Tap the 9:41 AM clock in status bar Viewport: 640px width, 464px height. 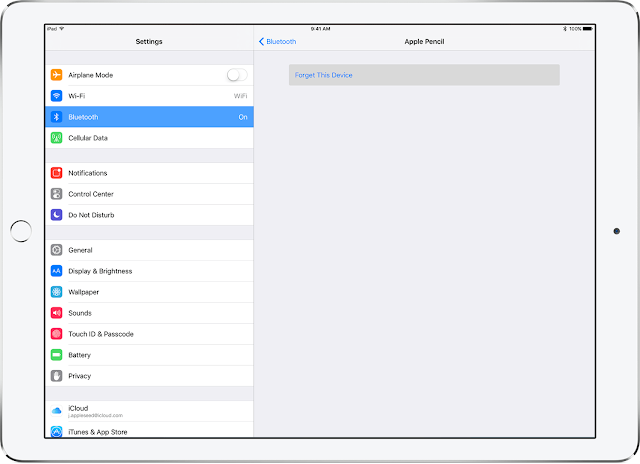click(320, 29)
